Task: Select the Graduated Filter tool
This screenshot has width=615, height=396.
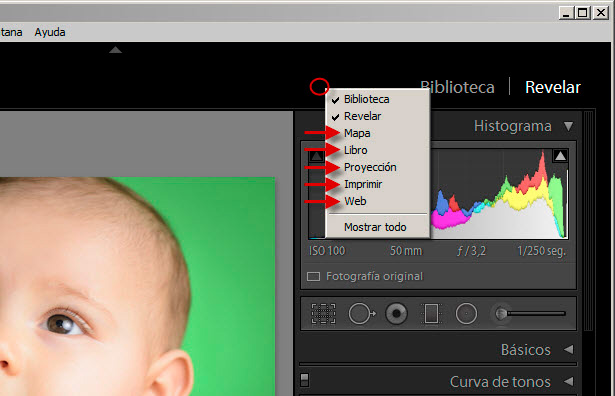Action: tap(431, 314)
